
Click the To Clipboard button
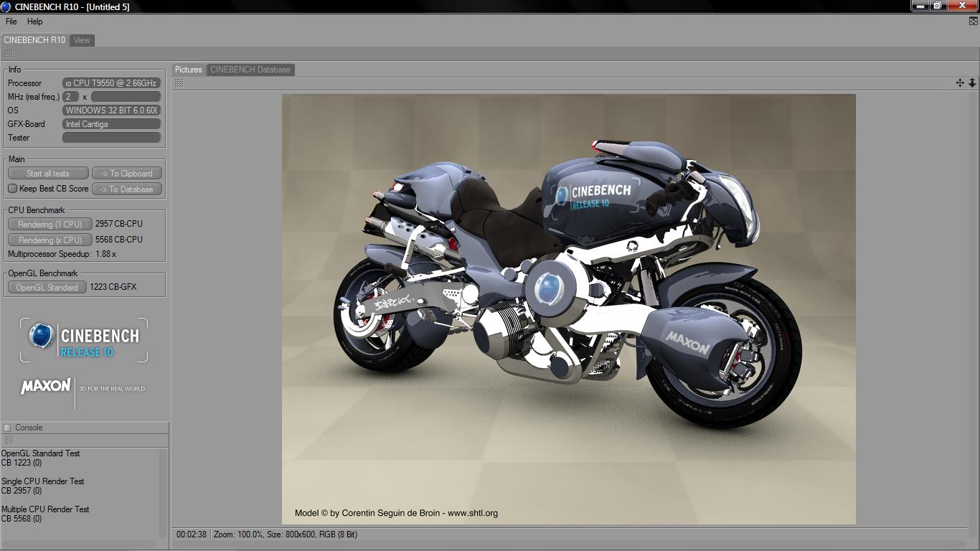127,174
